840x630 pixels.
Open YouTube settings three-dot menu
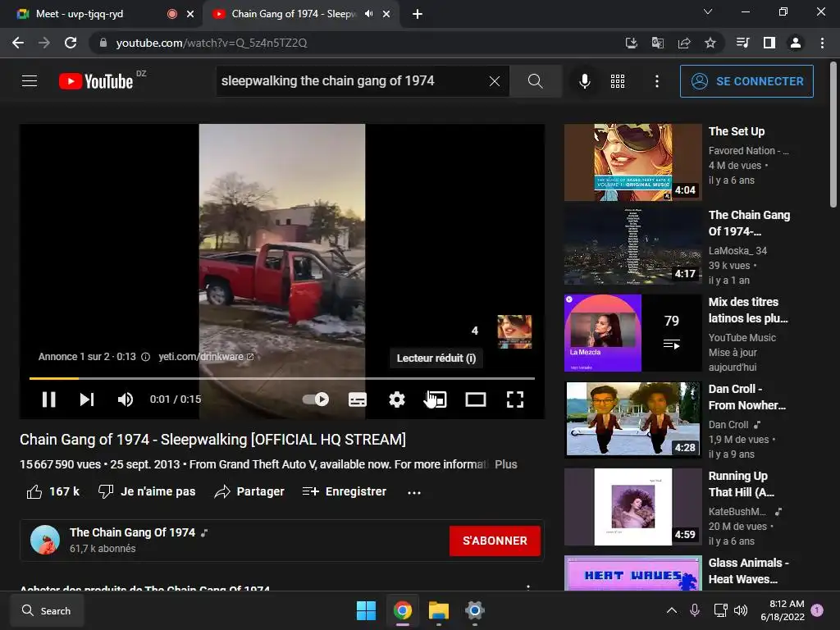[x=657, y=81]
